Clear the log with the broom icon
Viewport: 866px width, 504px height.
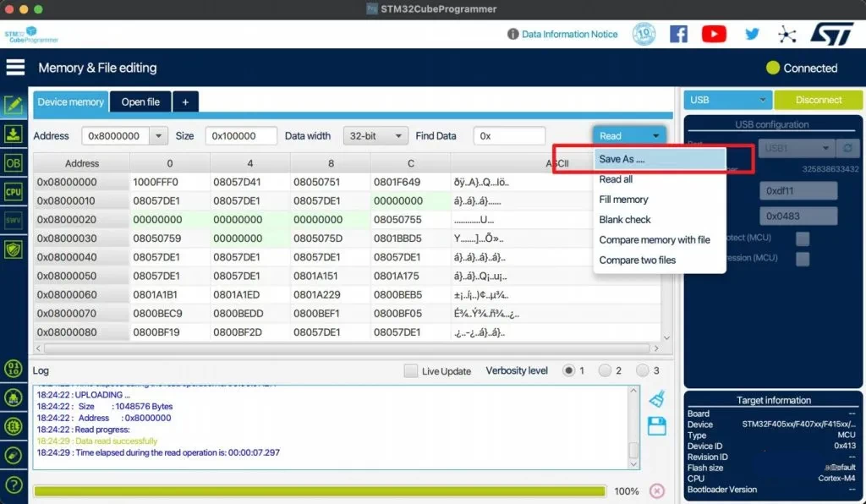pyautogui.click(x=656, y=398)
